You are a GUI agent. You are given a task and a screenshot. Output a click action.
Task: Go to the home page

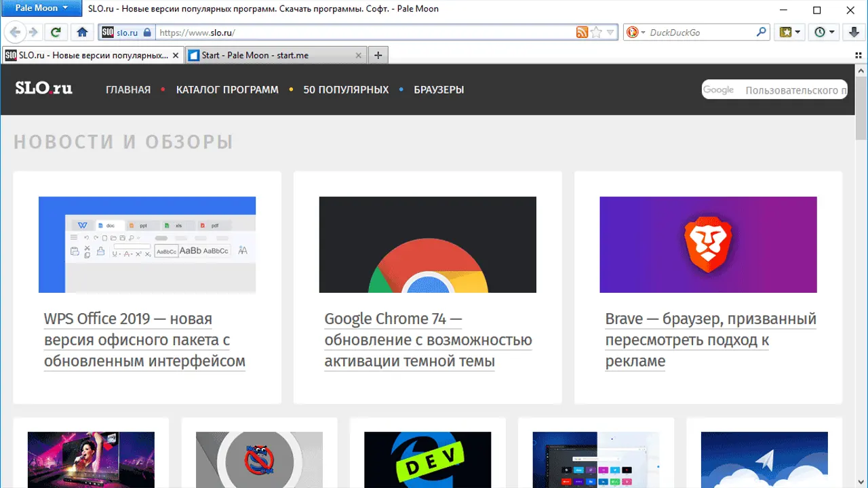(82, 32)
